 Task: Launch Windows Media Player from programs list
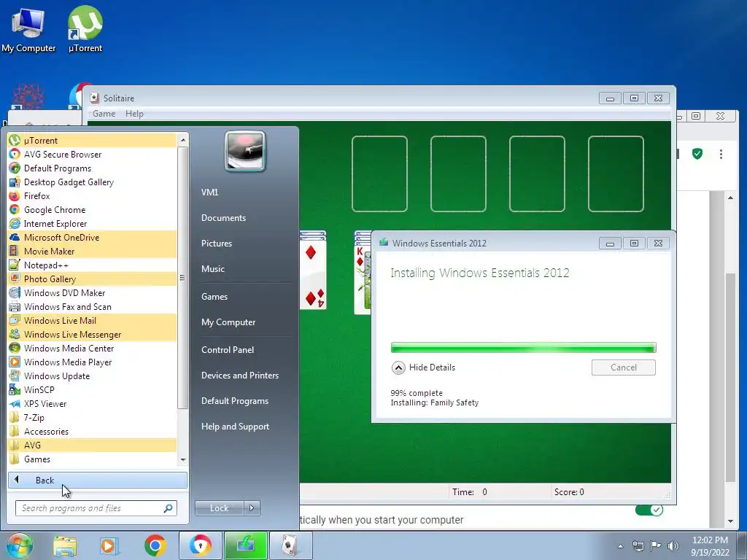92,362
